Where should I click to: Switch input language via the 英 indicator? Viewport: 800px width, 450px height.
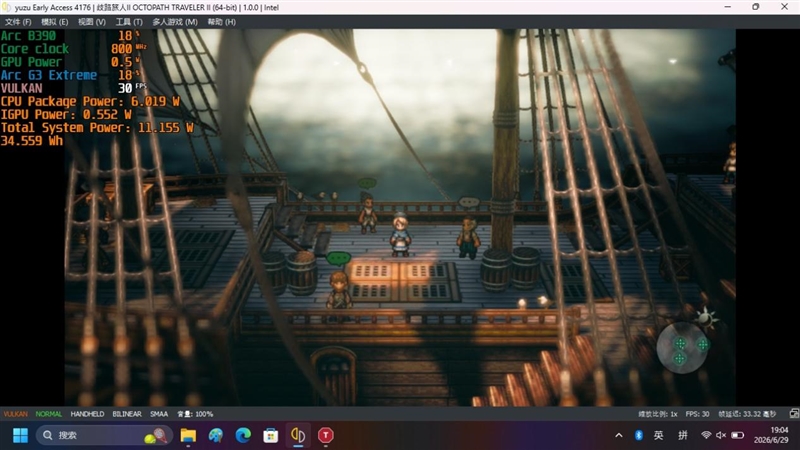coord(659,435)
